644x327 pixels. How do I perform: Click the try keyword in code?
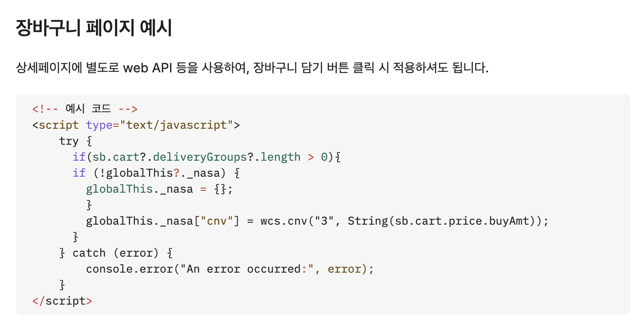coord(69,141)
